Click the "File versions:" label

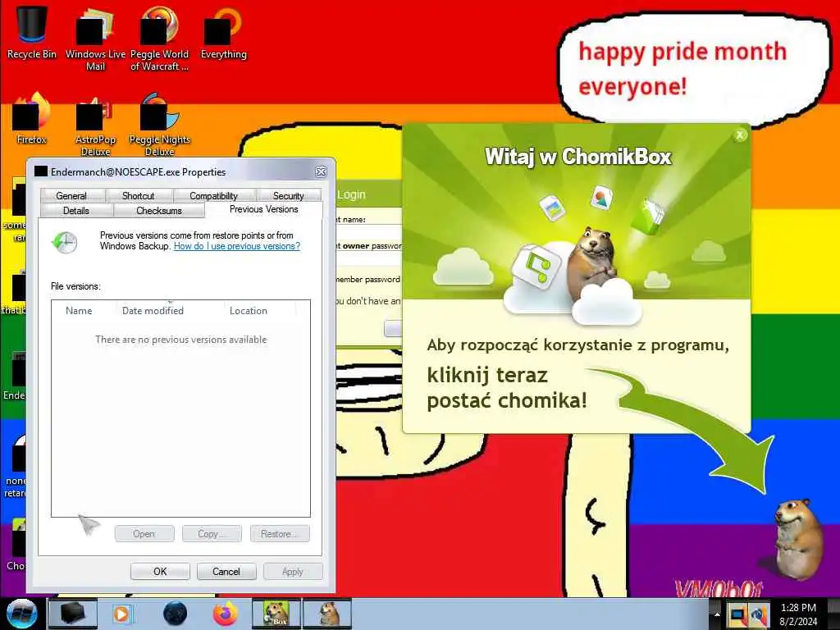click(x=75, y=286)
